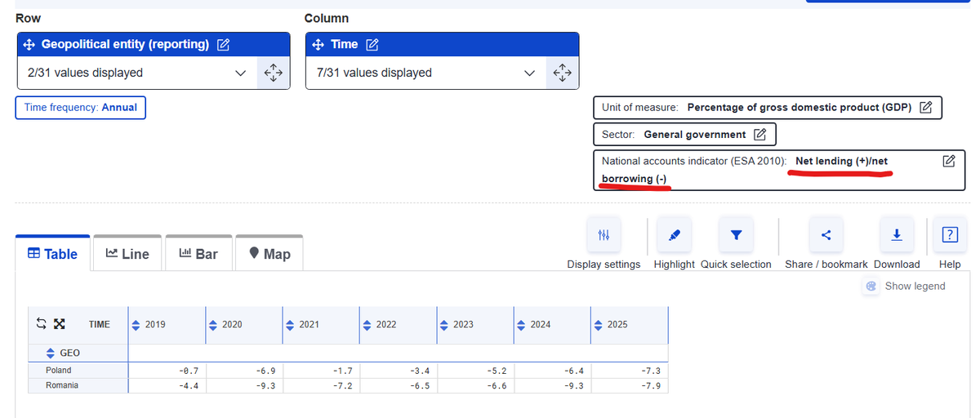980x418 pixels.
Task: Swap rows and columns icon in table
Action: 41,324
